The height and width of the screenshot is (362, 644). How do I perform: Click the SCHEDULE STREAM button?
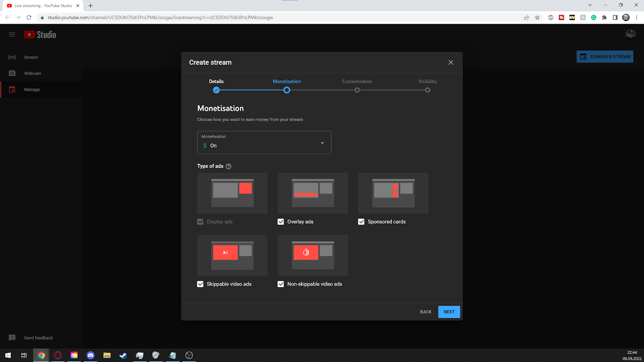605,57
